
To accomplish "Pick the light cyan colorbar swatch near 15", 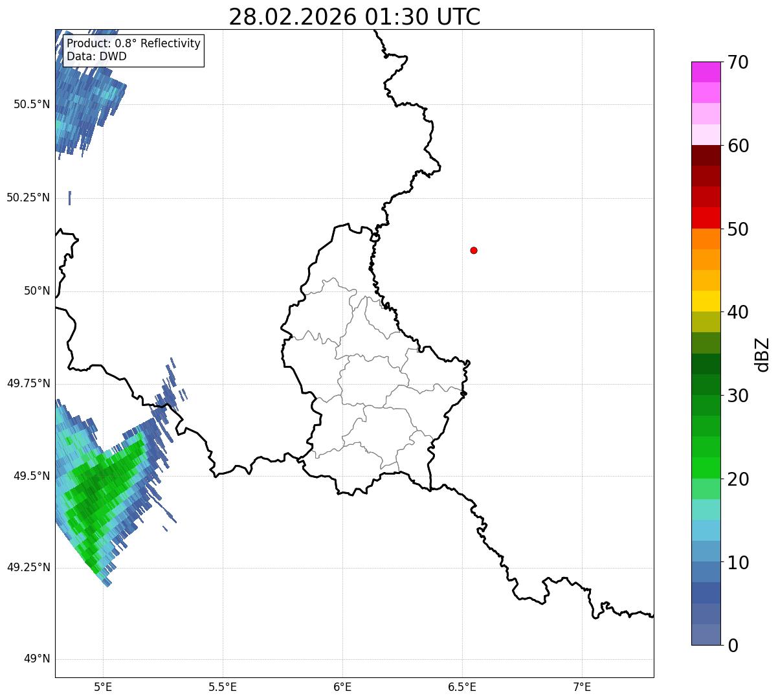I will (706, 510).
